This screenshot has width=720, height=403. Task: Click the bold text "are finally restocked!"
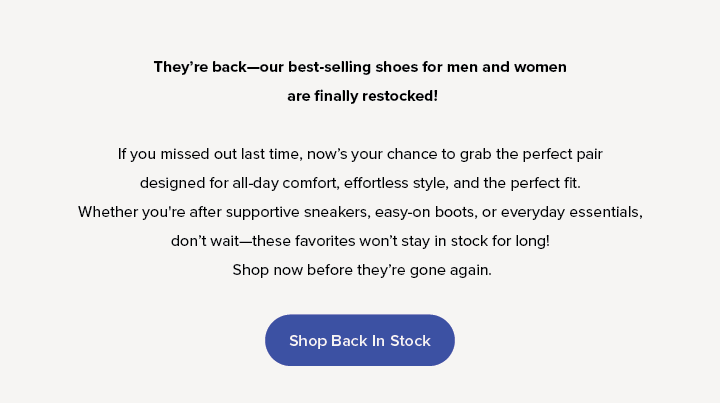click(362, 96)
